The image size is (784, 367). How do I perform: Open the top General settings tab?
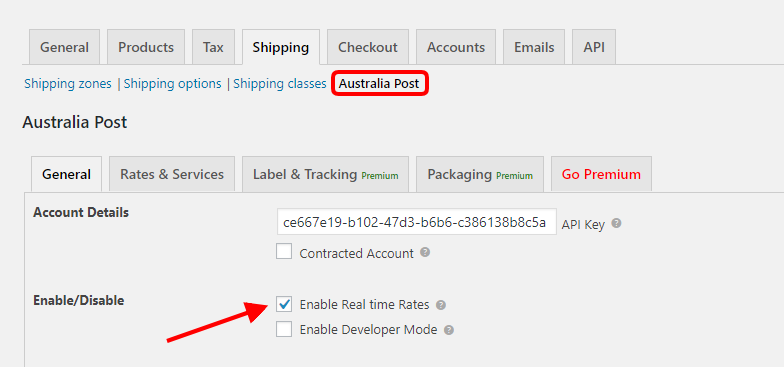click(64, 47)
